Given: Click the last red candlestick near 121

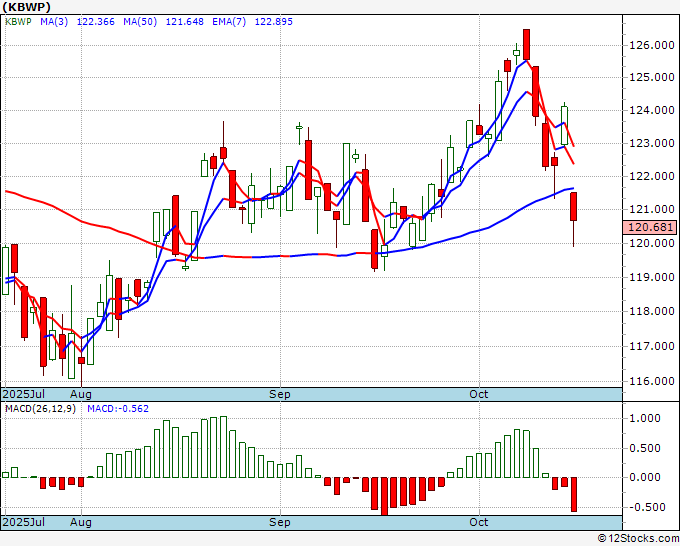Looking at the screenshot, I should [573, 207].
